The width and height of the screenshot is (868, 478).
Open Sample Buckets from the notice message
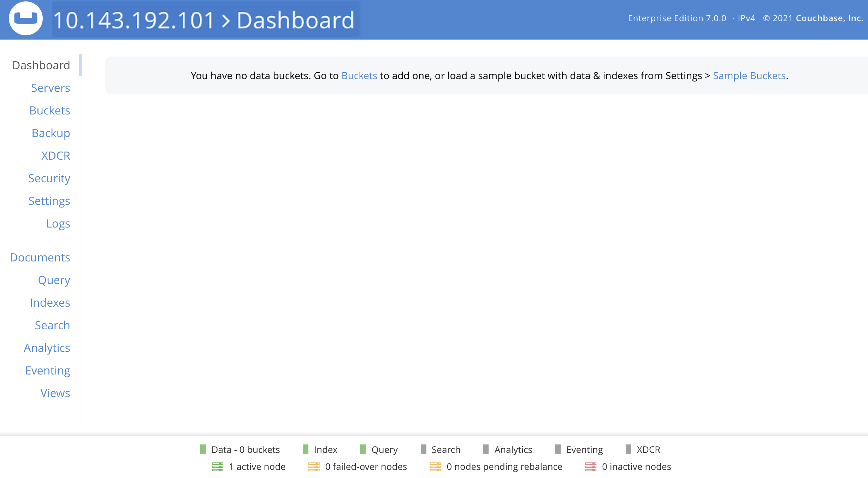pos(749,75)
